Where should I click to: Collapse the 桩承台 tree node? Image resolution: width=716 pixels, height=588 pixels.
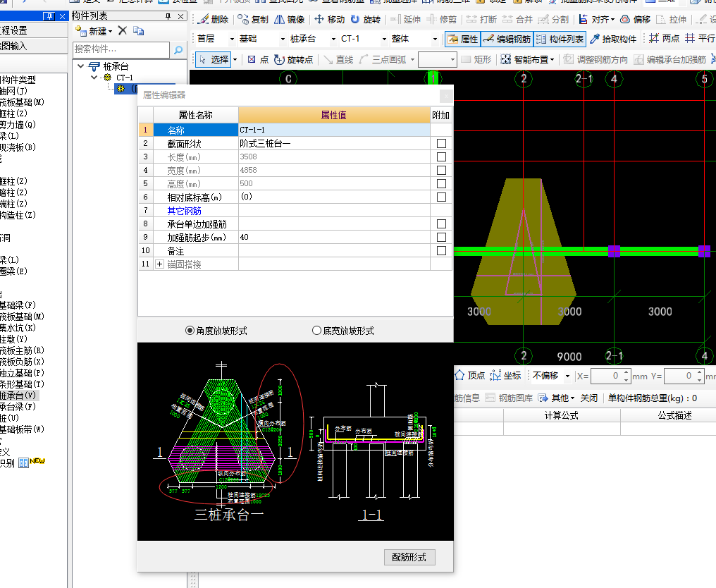tap(81, 66)
